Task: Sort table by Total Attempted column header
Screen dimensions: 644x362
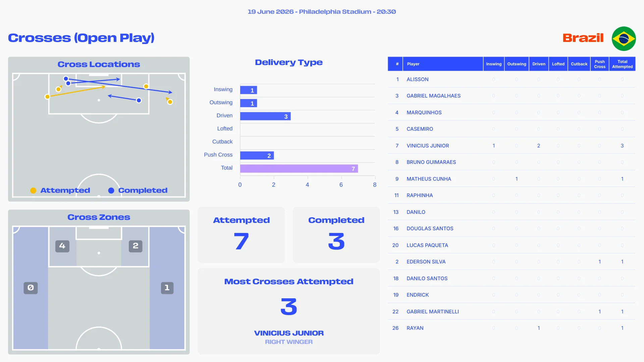Action: [622, 64]
